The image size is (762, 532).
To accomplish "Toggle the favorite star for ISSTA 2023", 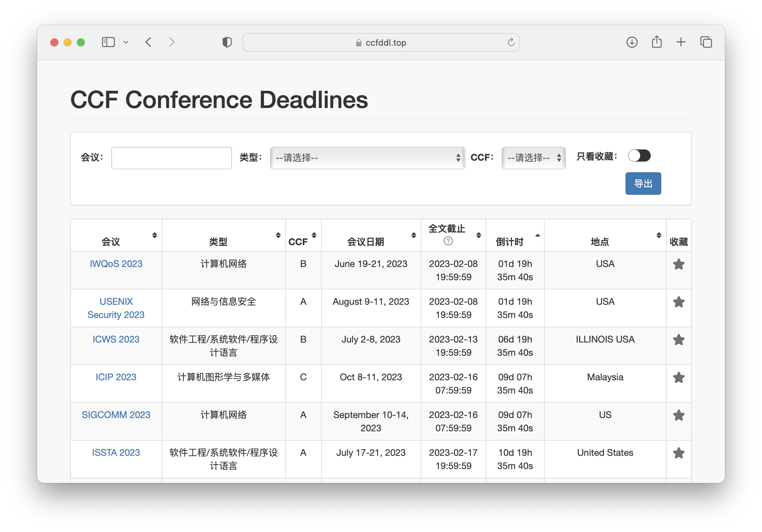I will tap(679, 453).
